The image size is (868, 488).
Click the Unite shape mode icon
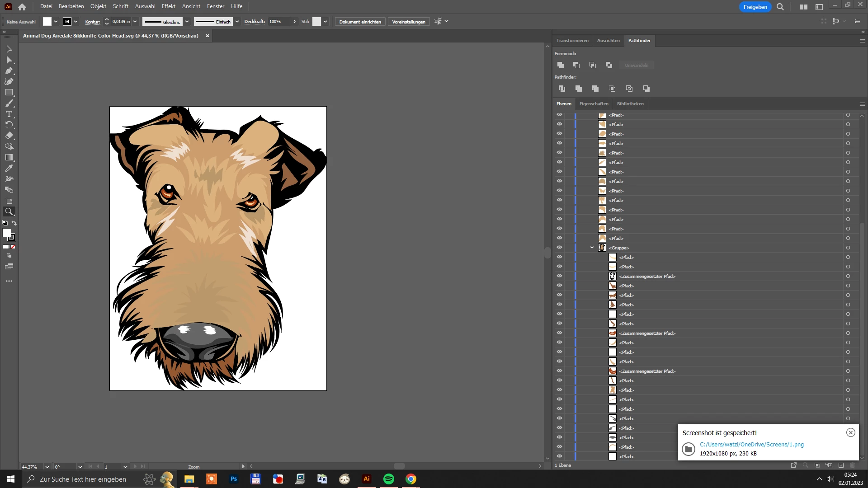[x=561, y=65]
